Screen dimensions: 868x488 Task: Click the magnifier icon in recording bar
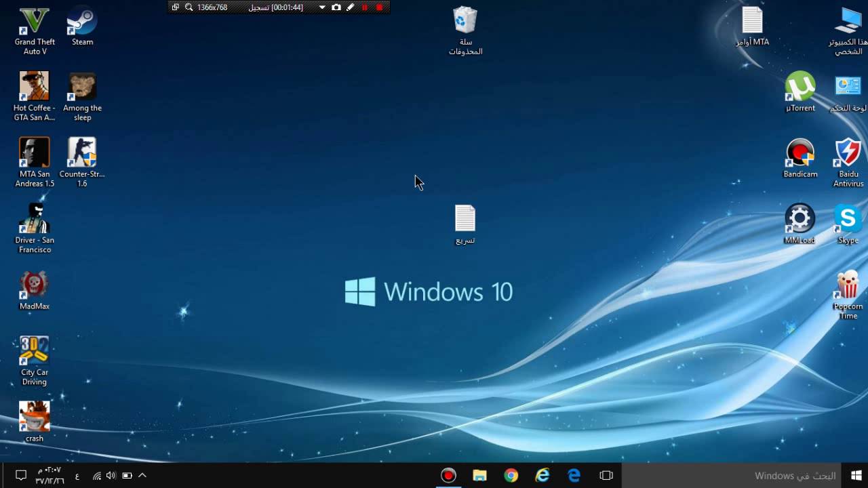[189, 7]
